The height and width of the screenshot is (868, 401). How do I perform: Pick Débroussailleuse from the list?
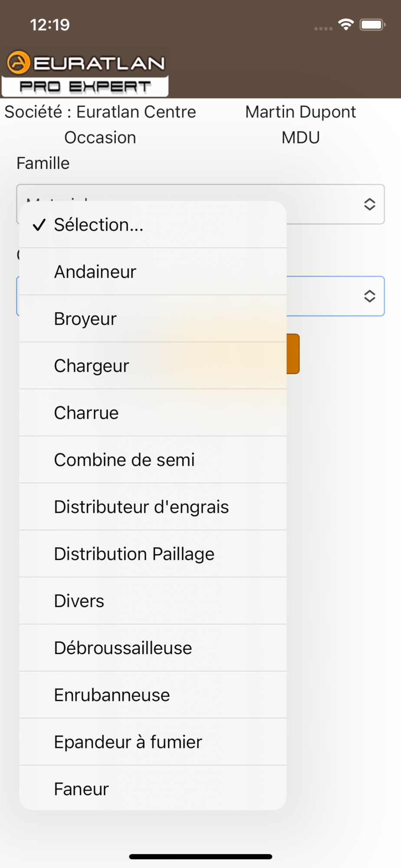click(x=153, y=648)
